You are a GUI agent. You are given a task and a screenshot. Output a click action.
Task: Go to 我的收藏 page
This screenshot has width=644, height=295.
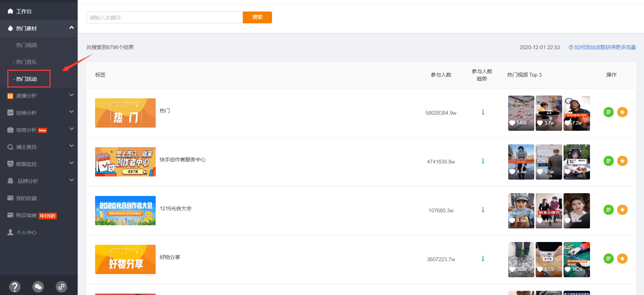pos(26,198)
